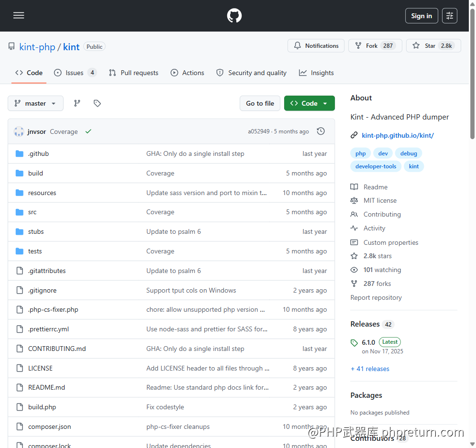Open jnvsor author avatar
Viewport: 476px width, 448px height.
[19, 131]
